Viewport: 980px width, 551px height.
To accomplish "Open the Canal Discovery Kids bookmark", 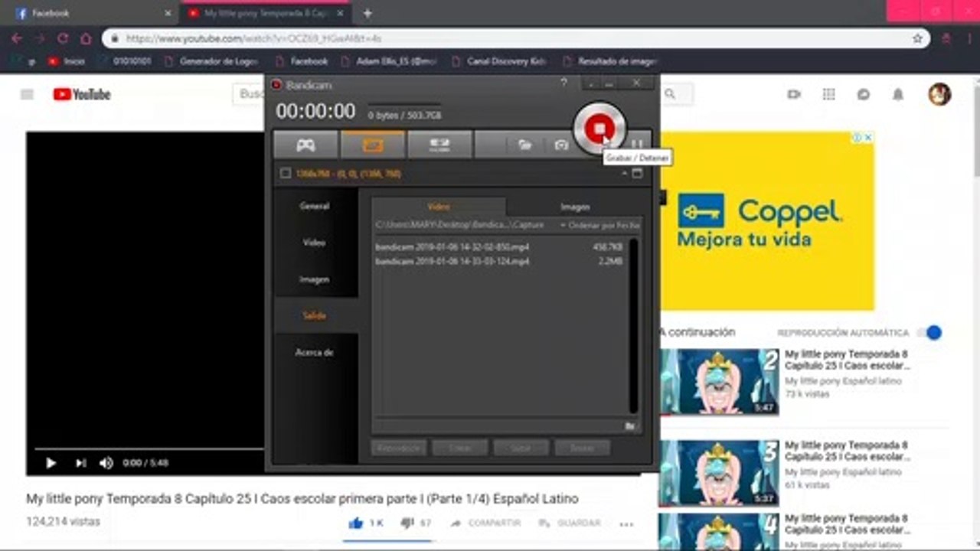I will click(x=499, y=61).
